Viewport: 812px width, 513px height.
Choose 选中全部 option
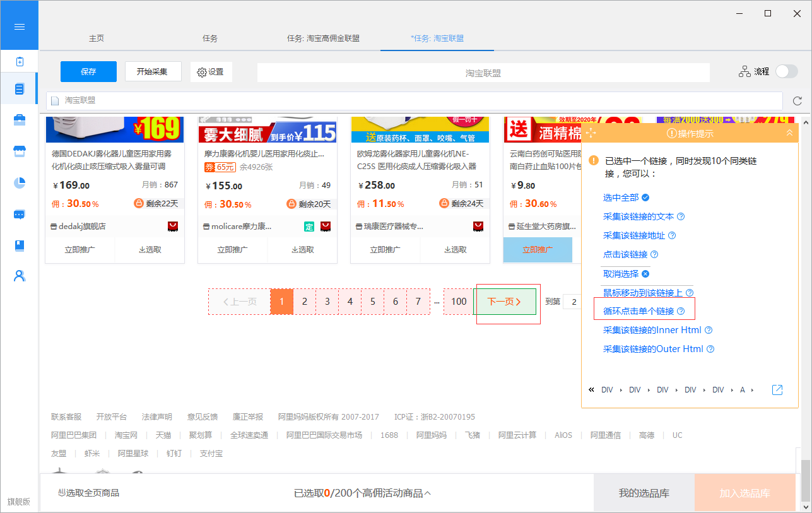[x=621, y=198]
